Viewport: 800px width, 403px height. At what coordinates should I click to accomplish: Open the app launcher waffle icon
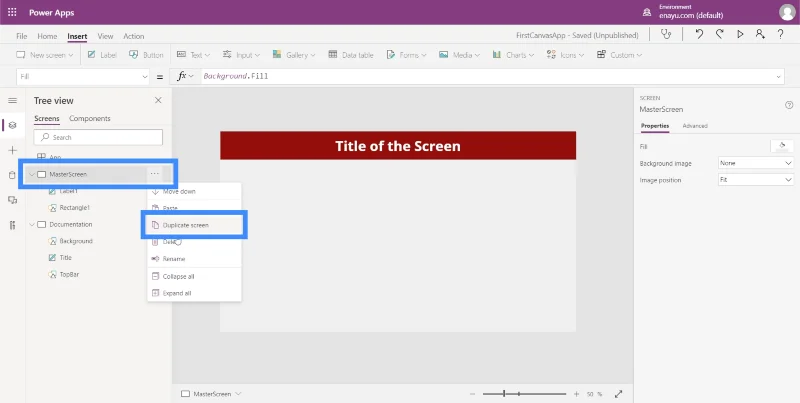pos(12,12)
